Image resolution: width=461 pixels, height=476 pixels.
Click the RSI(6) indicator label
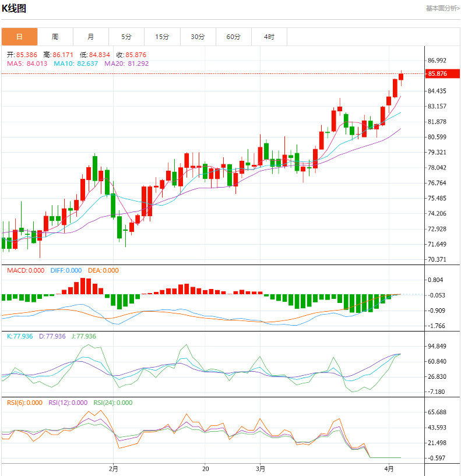coord(25,403)
